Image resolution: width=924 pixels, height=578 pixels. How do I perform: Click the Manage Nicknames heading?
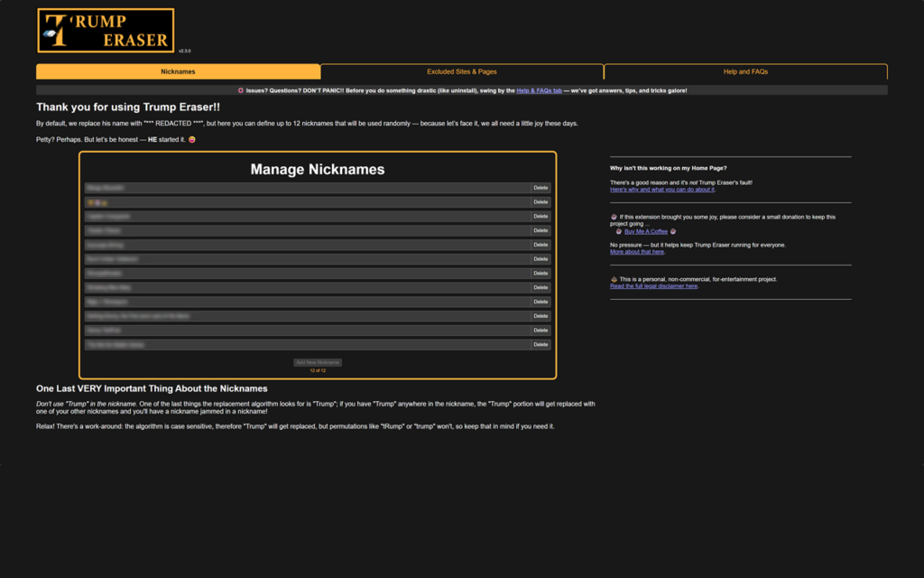[318, 170]
